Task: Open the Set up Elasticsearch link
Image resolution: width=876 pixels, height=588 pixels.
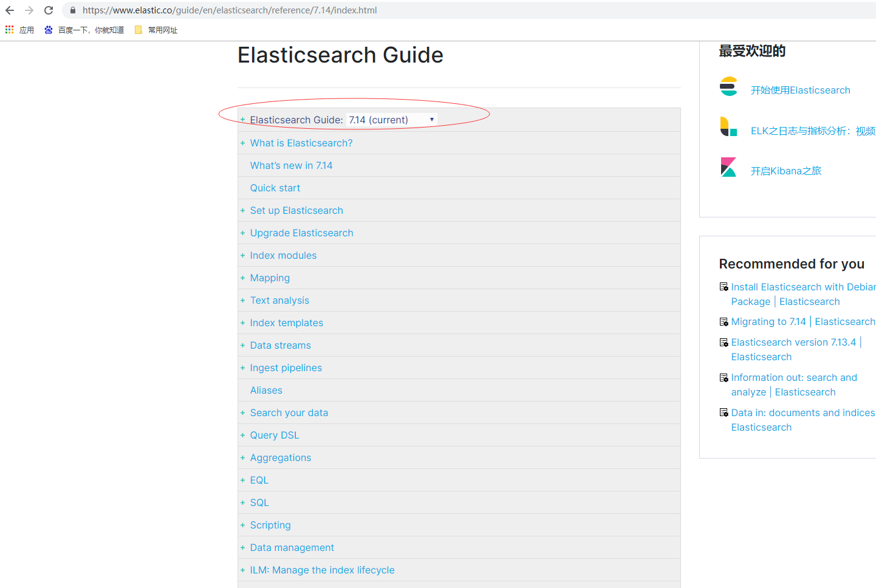Action: pos(296,210)
